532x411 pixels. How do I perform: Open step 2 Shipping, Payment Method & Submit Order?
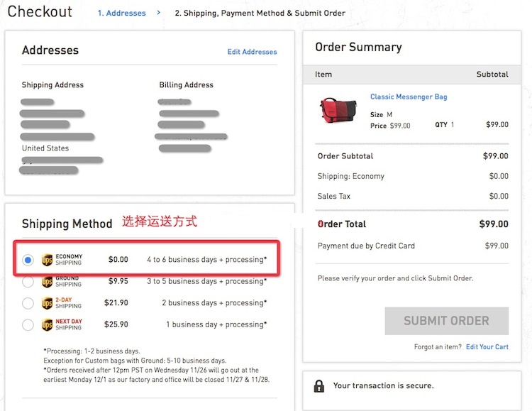click(x=260, y=13)
